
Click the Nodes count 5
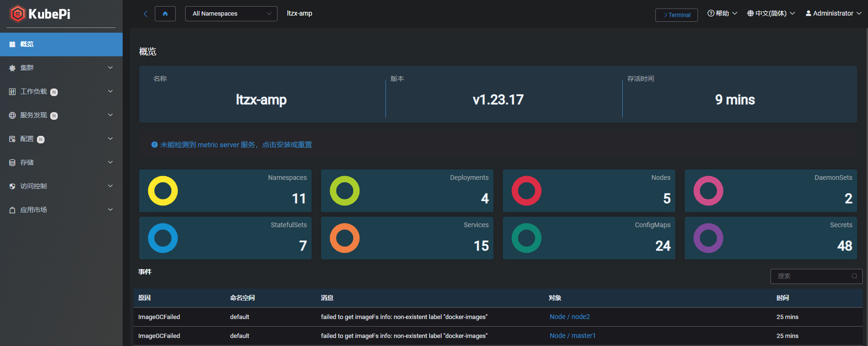coord(667,199)
